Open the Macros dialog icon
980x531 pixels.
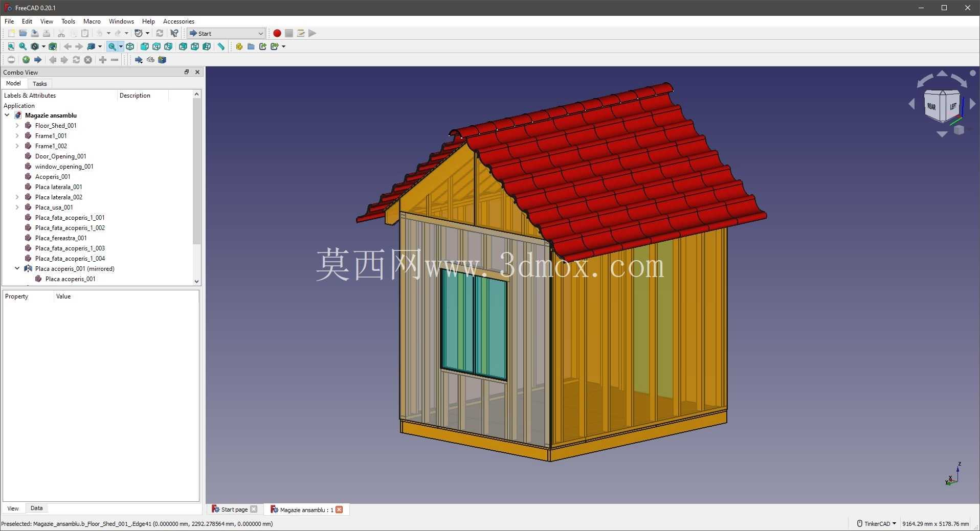coord(301,33)
